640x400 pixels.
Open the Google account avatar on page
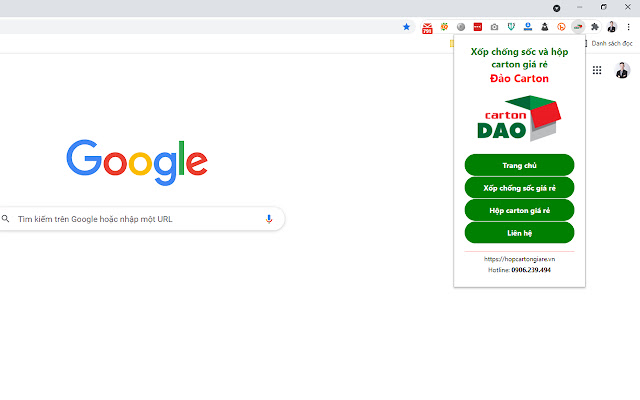click(622, 70)
